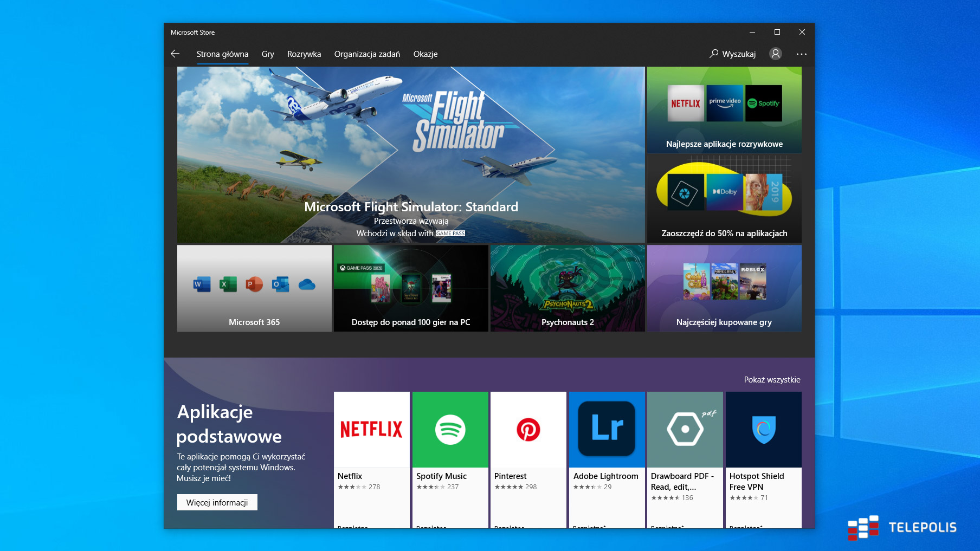Open the Psychonauts 2 game tile

[x=568, y=288]
